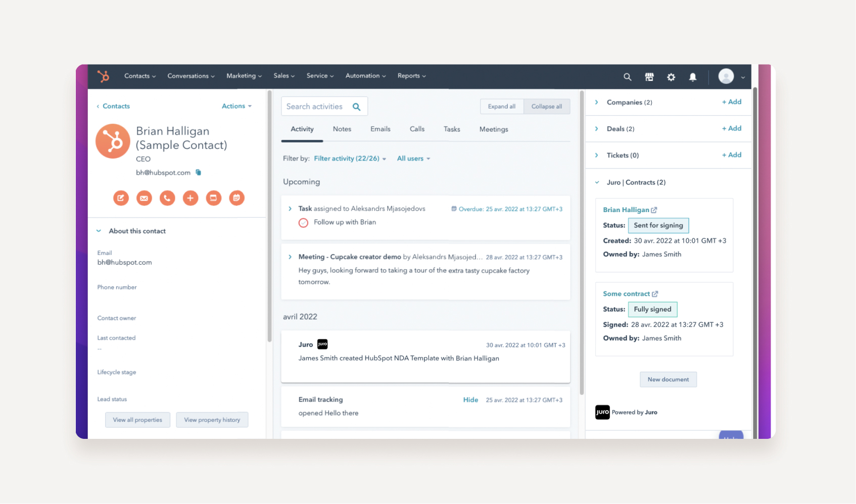Copy bh@hubspot.com using the copy icon
Screen dimensions: 856x504
pos(198,172)
